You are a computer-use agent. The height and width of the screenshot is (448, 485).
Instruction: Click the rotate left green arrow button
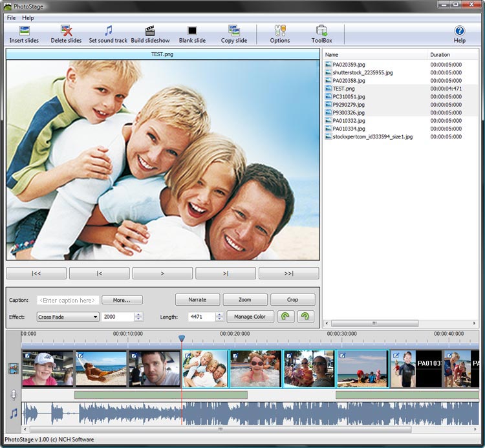[x=285, y=317]
